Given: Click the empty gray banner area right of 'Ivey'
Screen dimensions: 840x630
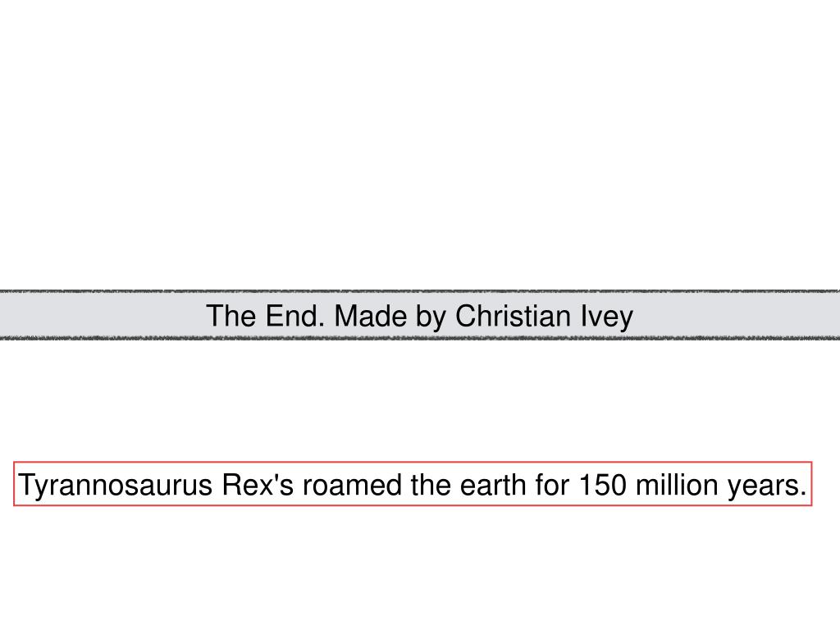Looking at the screenshot, I should coord(737,316).
